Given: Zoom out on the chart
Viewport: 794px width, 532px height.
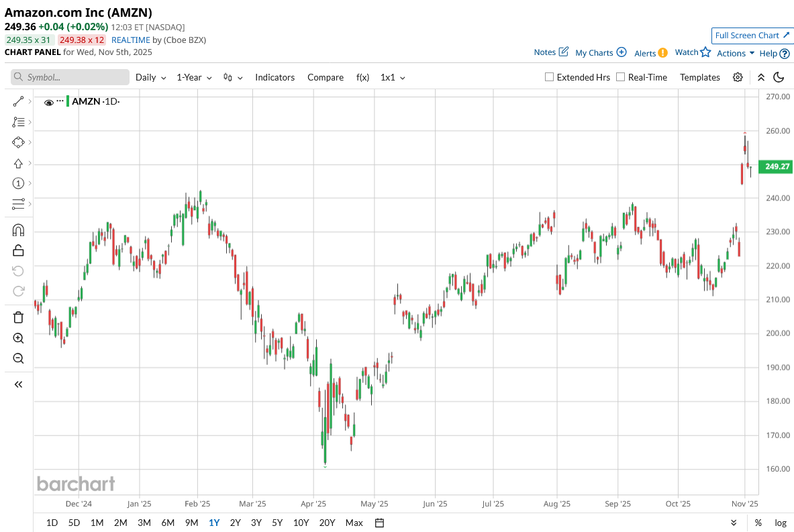Looking at the screenshot, I should pyautogui.click(x=18, y=358).
